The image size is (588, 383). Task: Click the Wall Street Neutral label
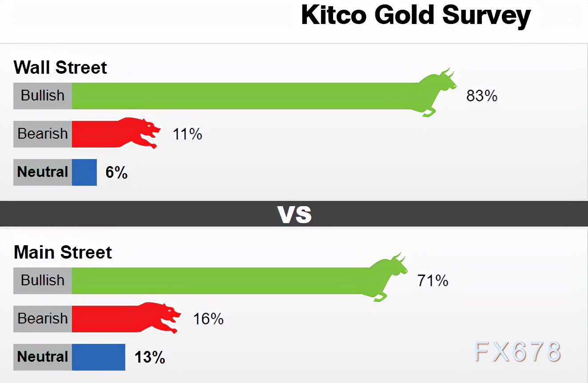(x=43, y=172)
